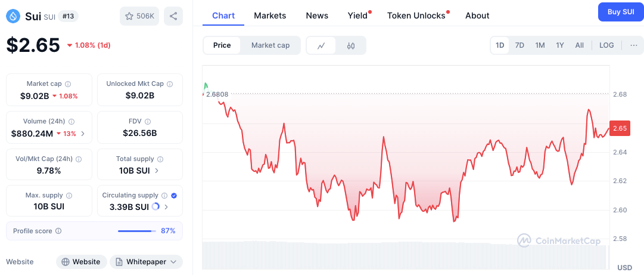Expand the Volume (24h) details arrow
Viewport: 644px width, 275px height.
[x=83, y=134]
